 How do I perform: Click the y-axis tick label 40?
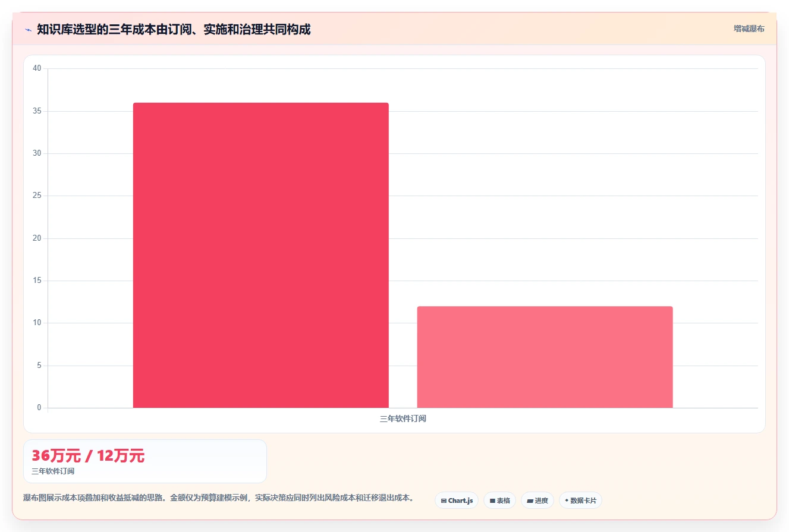tap(37, 68)
